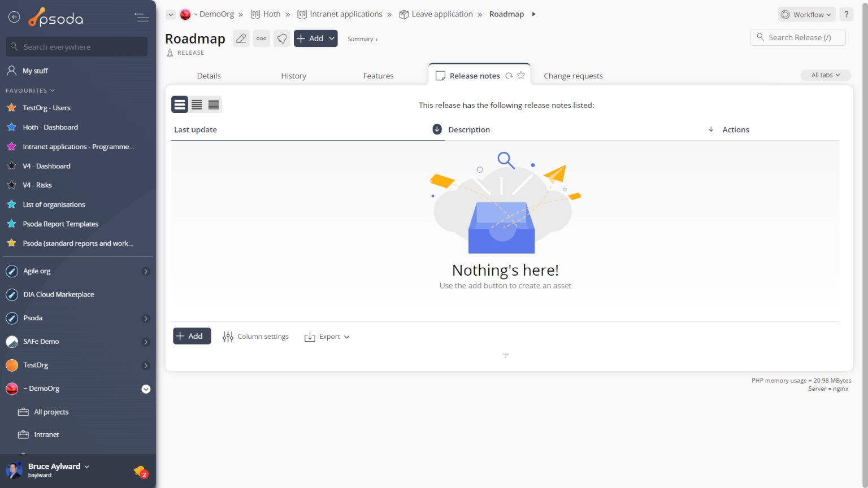Screen dimensions: 868x488
Task: Switch to the Change requests tab
Action: coord(573,76)
